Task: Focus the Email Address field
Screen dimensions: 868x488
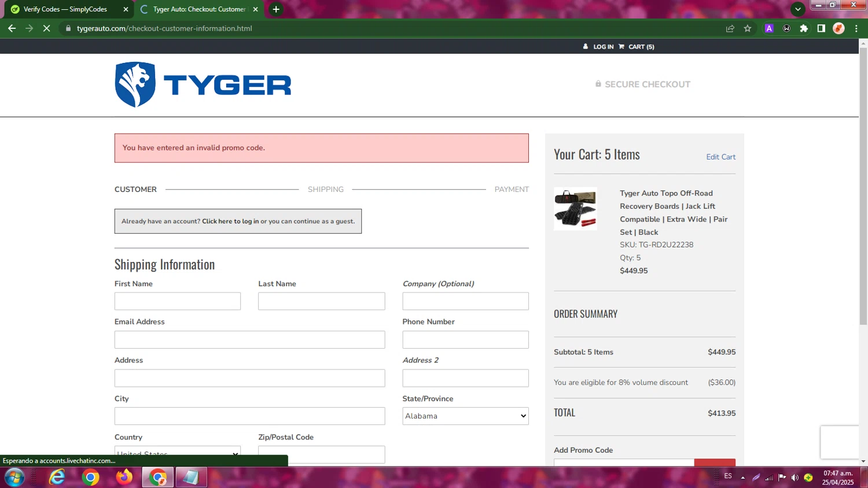Action: pos(249,340)
